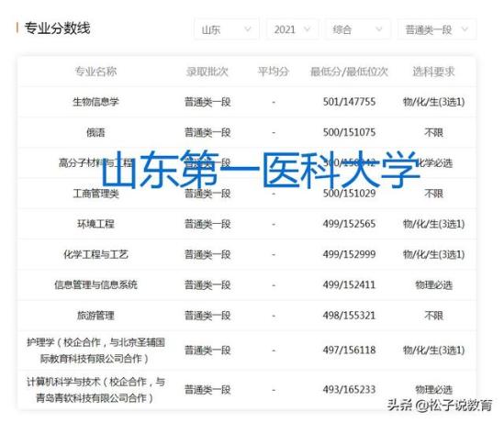The image size is (504, 423).
Task: Click the 录取批次 column header
Action: (207, 72)
